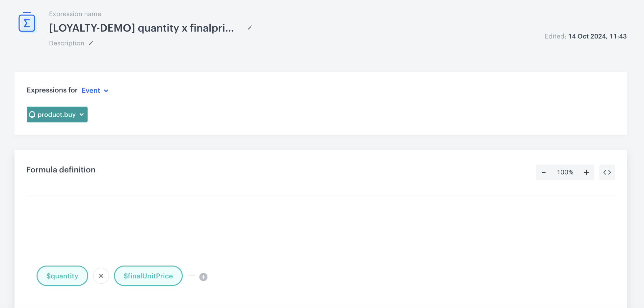This screenshot has height=308, width=644.
Task: Click the product.buy event label text
Action: (x=57, y=115)
